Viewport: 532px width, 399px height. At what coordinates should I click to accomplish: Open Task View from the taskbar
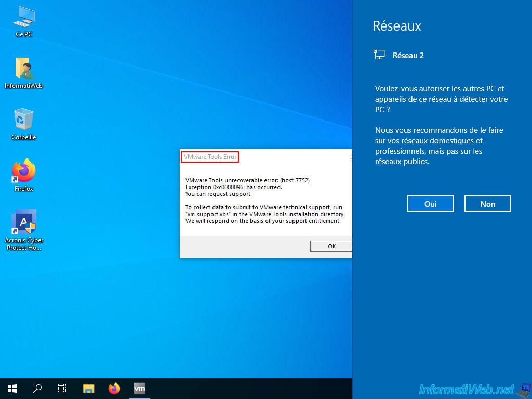pyautogui.click(x=62, y=389)
